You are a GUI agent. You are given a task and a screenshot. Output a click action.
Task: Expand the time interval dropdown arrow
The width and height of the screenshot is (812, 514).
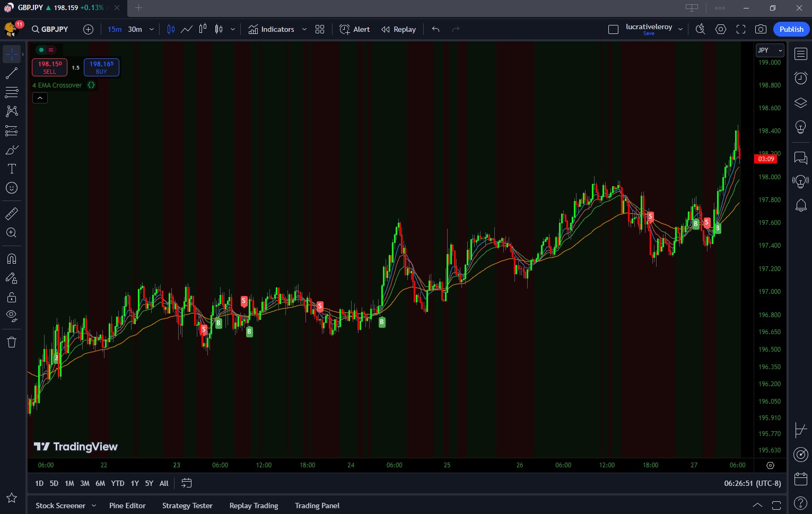[152, 29]
